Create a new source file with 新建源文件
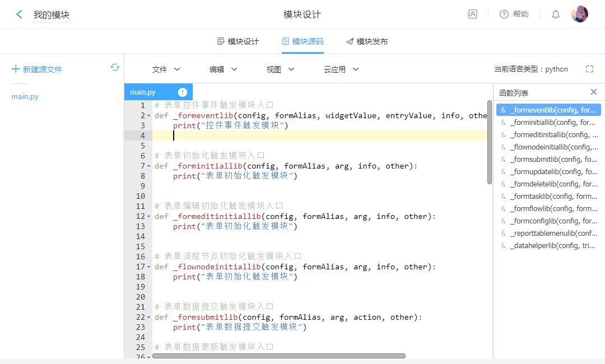The image size is (605, 364). click(37, 69)
